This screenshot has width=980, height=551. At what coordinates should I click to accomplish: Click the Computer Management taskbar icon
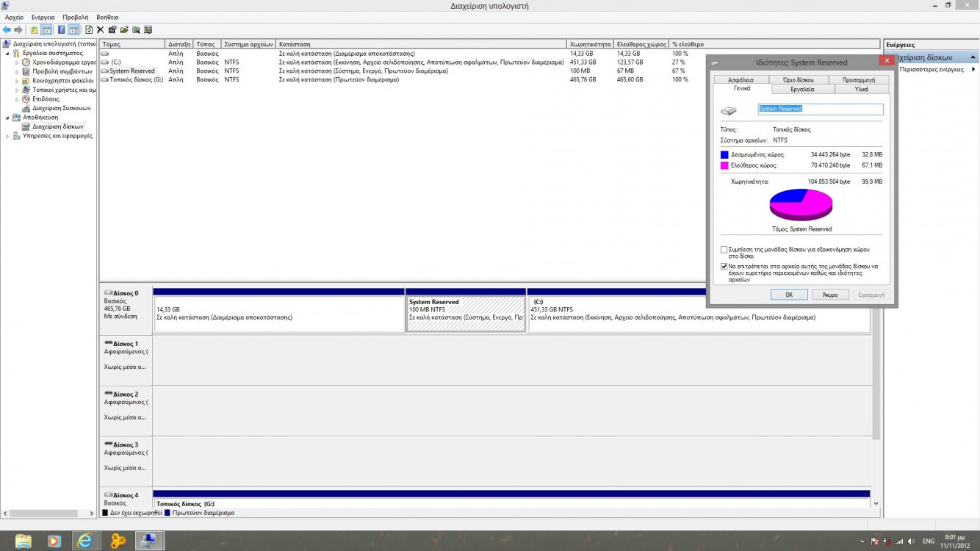point(149,541)
